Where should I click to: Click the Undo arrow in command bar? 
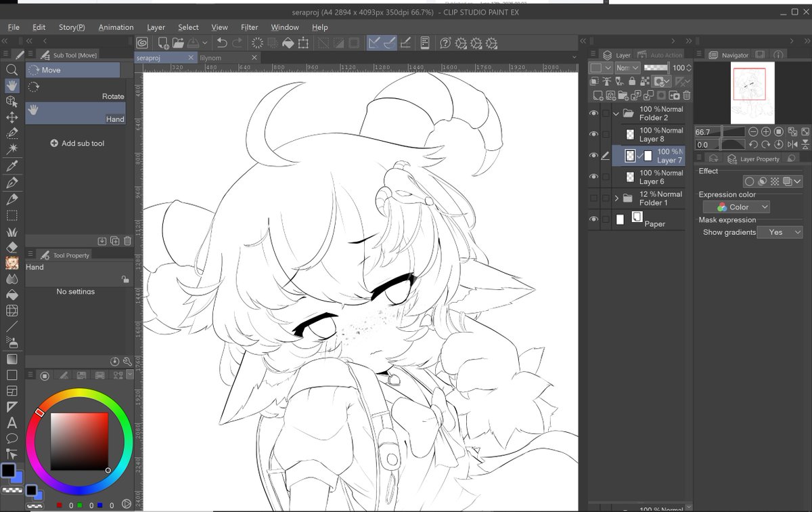[x=221, y=43]
